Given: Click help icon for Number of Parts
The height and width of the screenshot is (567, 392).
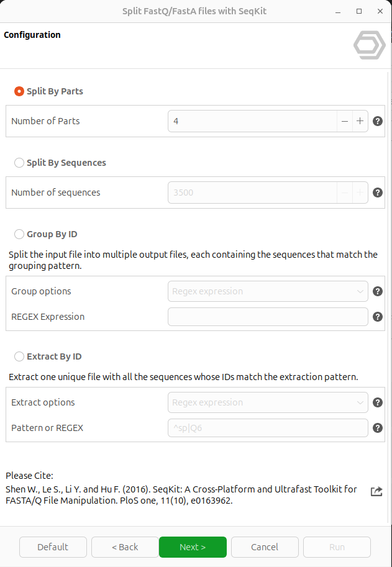Looking at the screenshot, I should [x=377, y=121].
